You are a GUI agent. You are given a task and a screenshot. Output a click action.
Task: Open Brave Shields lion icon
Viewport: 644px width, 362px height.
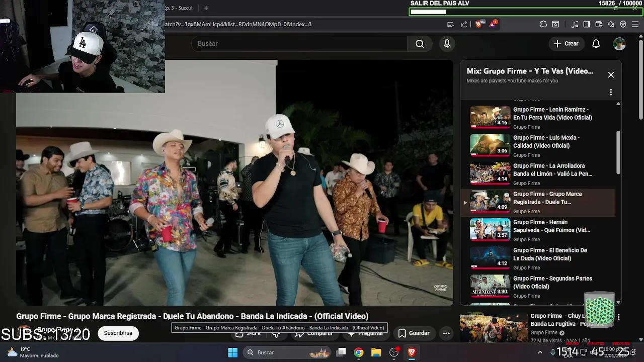point(478,24)
